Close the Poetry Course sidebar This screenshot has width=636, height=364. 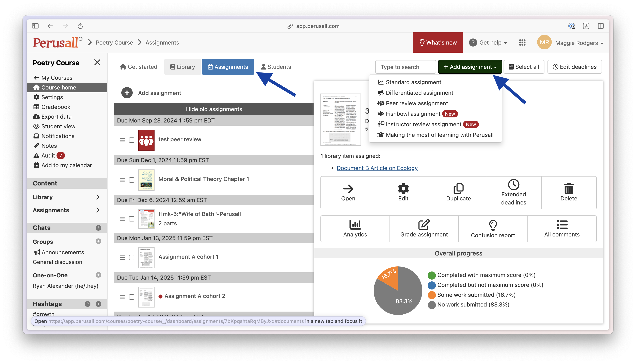point(97,62)
